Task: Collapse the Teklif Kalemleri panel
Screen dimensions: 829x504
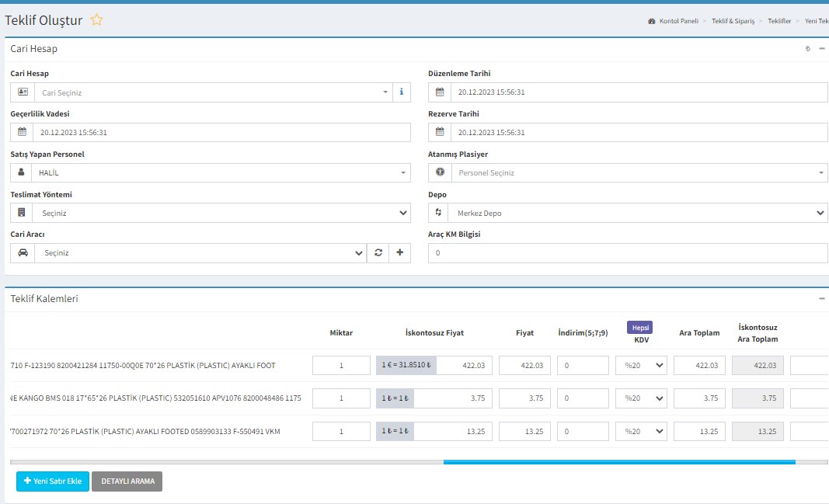Action: tap(821, 298)
